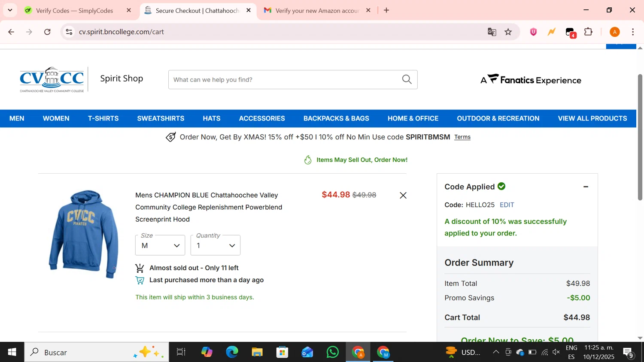
Task: Open Microsoft Edge from the taskbar
Action: tap(232, 352)
